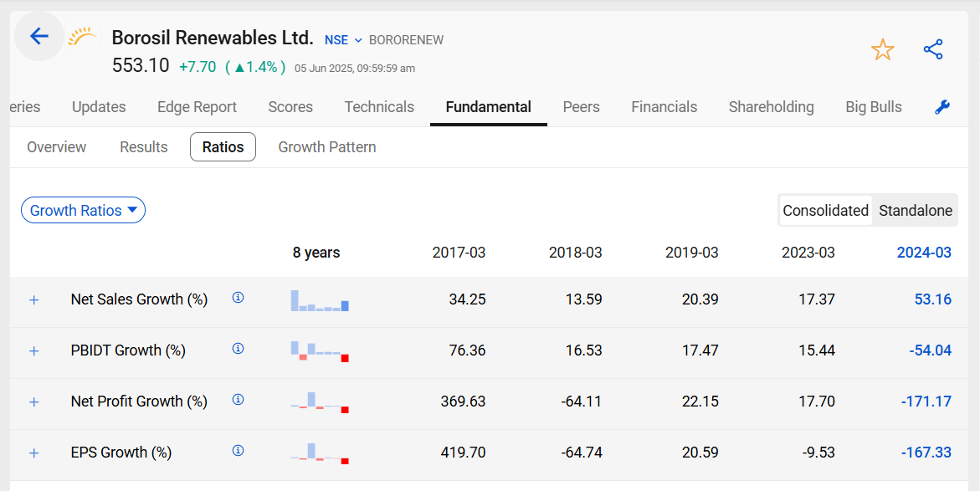Open Net Sales Growth sparkline chart
The height and width of the screenshot is (491, 980).
point(320,300)
